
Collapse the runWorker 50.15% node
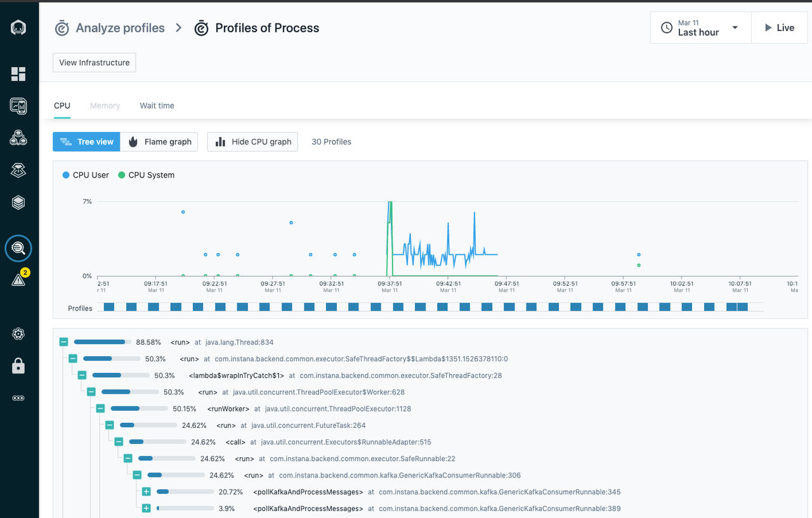click(x=100, y=409)
